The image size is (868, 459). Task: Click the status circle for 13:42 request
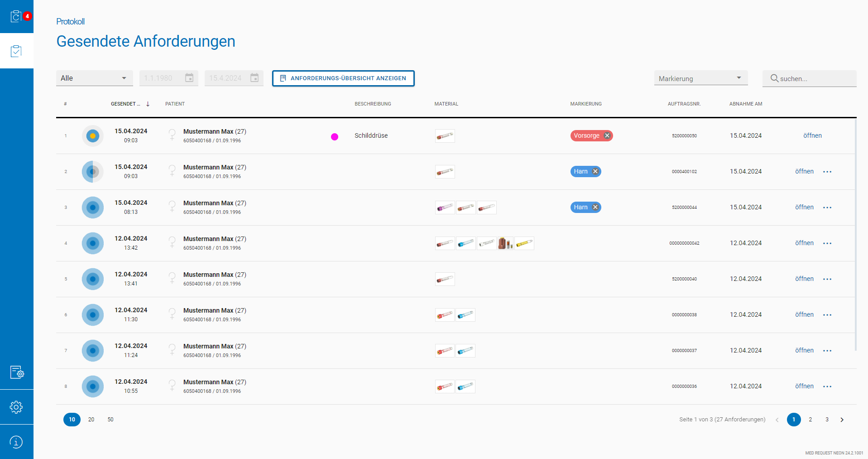pyautogui.click(x=93, y=243)
